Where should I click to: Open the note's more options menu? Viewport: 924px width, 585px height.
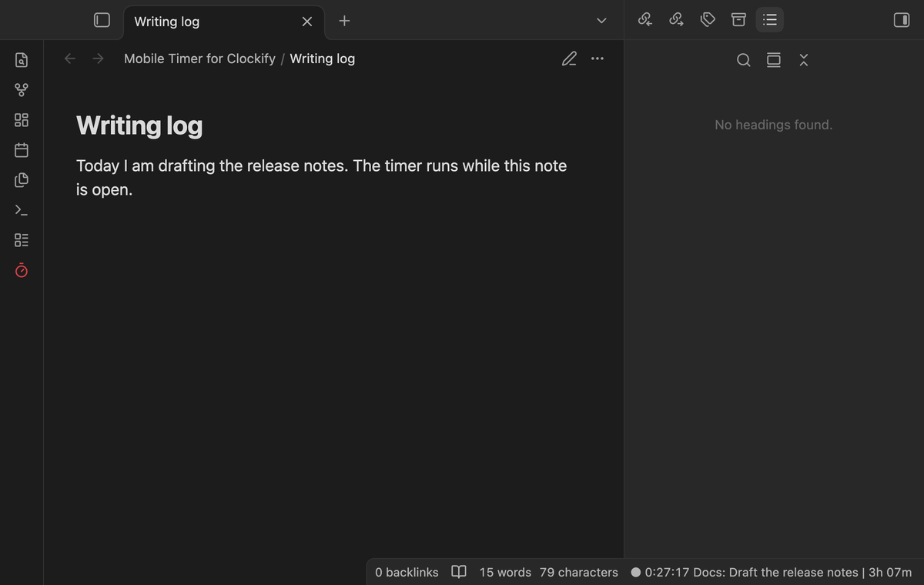point(598,58)
